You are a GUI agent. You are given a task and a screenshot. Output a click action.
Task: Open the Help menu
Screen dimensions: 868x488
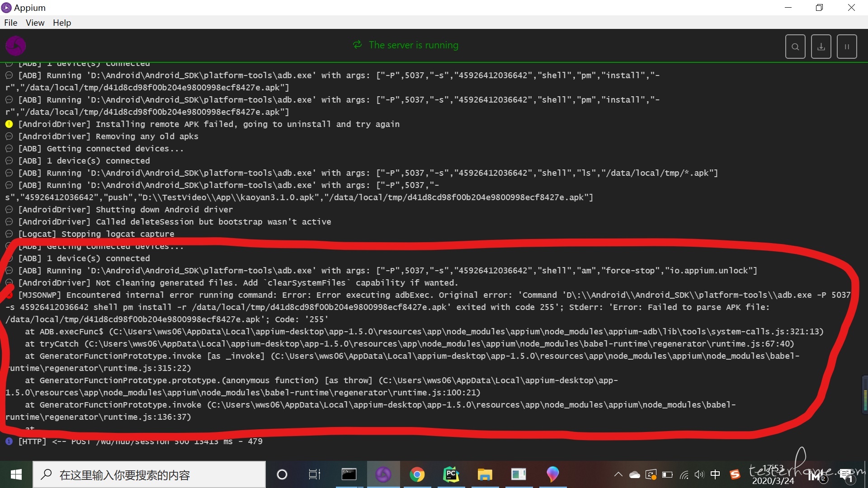62,23
